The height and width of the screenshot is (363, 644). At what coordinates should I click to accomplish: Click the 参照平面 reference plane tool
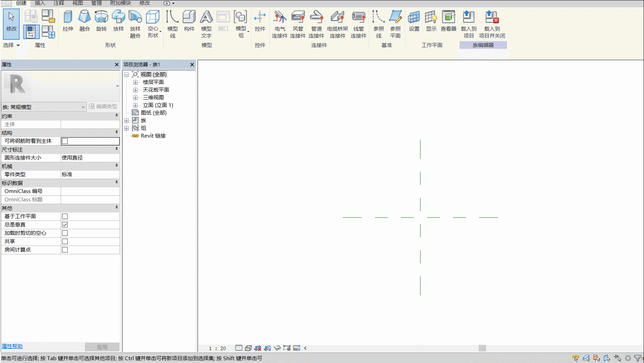pyautogui.click(x=395, y=24)
